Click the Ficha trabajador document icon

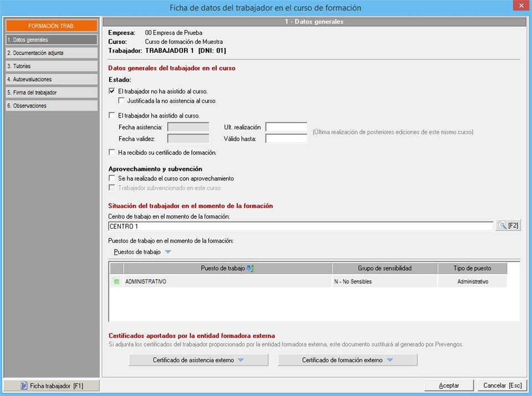24,386
